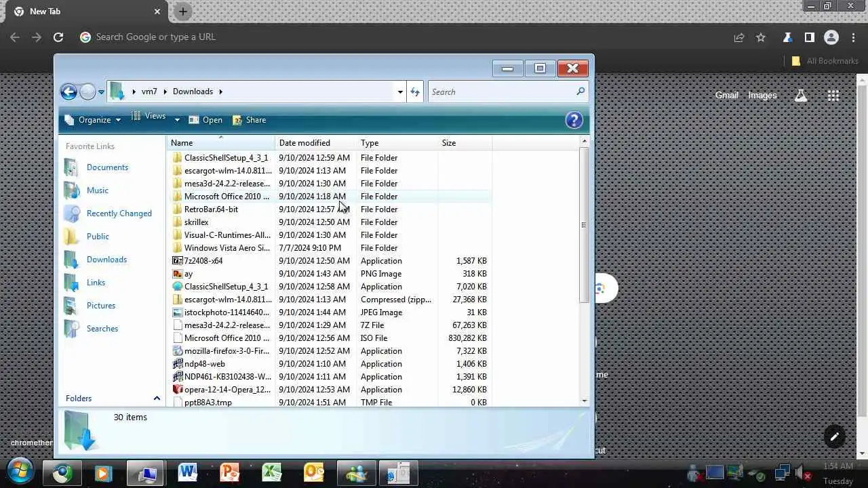This screenshot has height=488, width=868.
Task: Open the address bar history dropdown
Action: (400, 91)
